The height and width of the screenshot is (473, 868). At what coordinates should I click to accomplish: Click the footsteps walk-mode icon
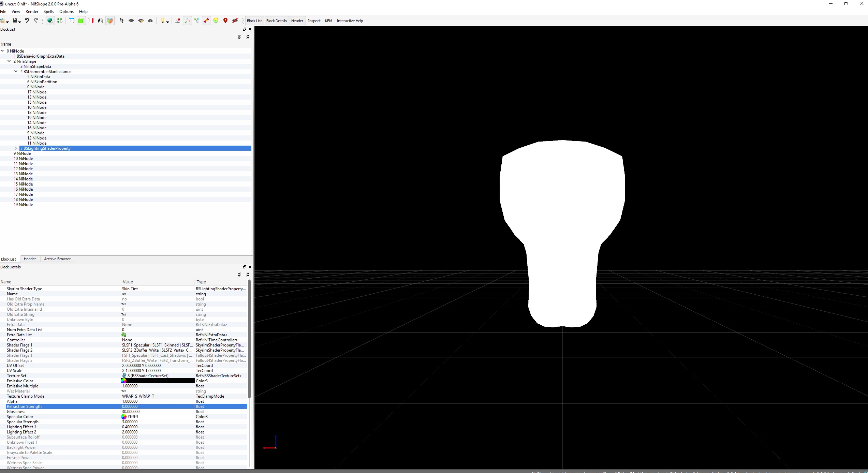coord(121,21)
